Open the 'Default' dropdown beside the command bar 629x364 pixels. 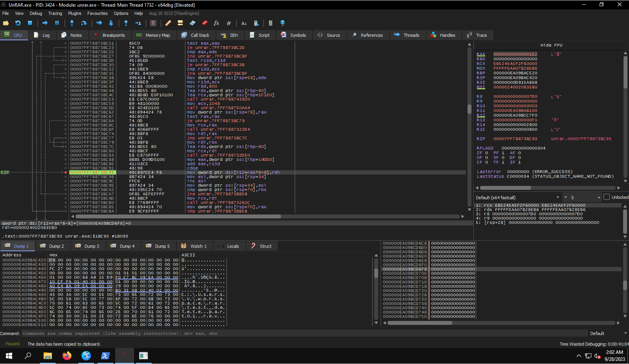(x=608, y=333)
